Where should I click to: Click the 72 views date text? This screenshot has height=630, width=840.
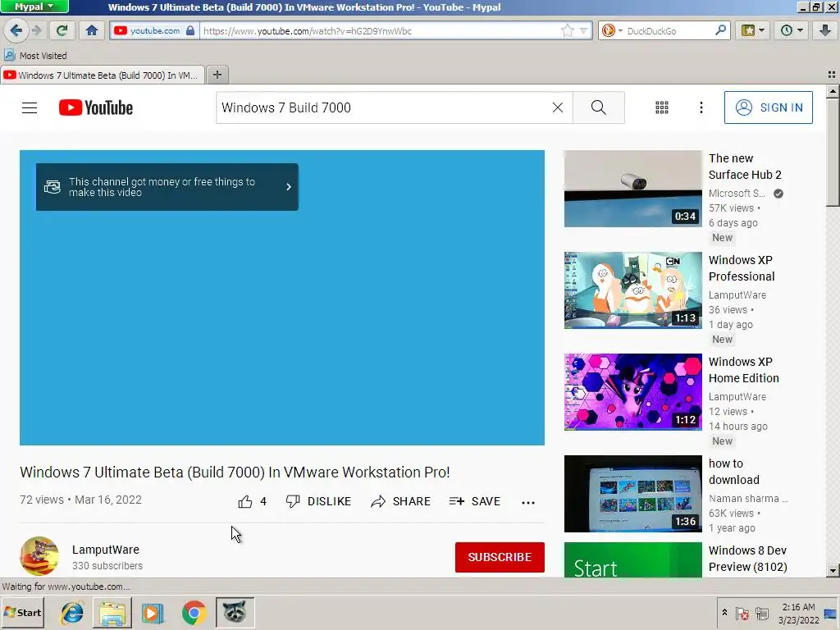click(81, 500)
